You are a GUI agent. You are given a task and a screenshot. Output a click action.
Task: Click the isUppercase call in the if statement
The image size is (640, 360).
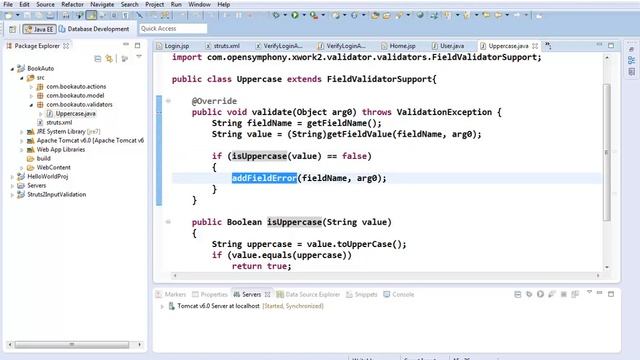(x=259, y=156)
